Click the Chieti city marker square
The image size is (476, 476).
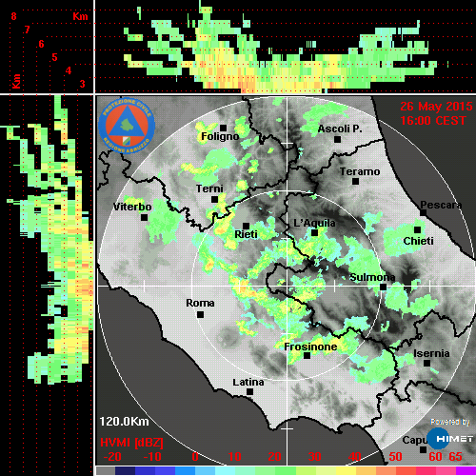(x=418, y=229)
